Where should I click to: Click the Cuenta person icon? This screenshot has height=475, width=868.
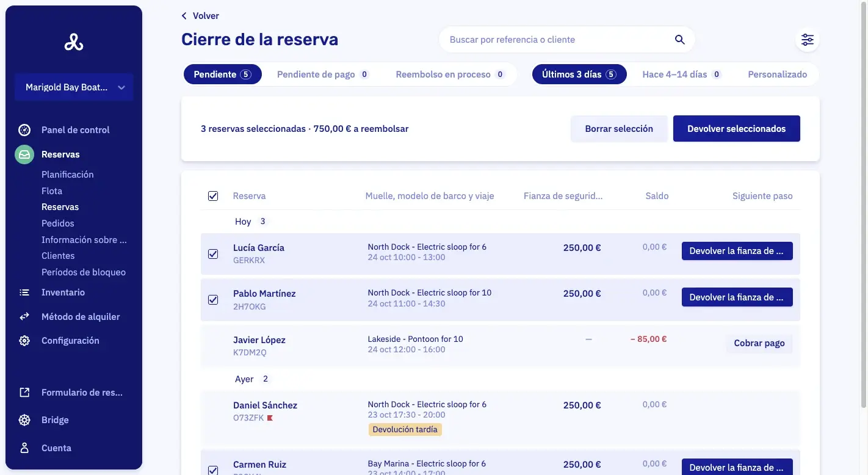coord(24,448)
